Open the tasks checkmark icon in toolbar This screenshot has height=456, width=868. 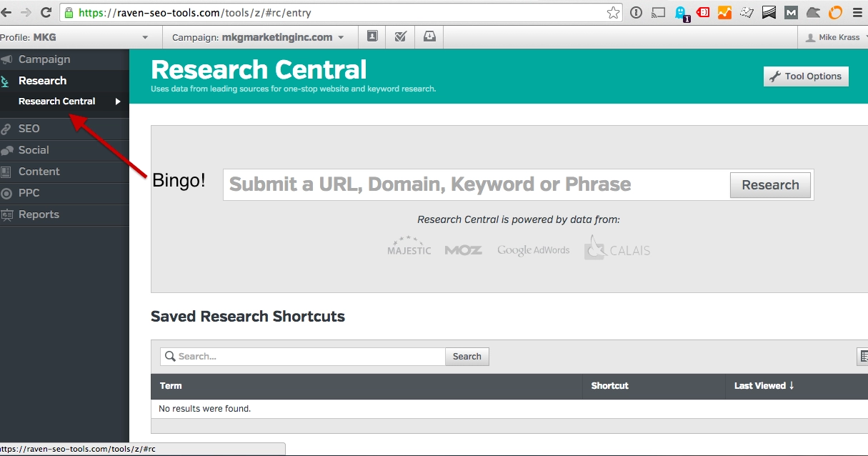tap(401, 36)
